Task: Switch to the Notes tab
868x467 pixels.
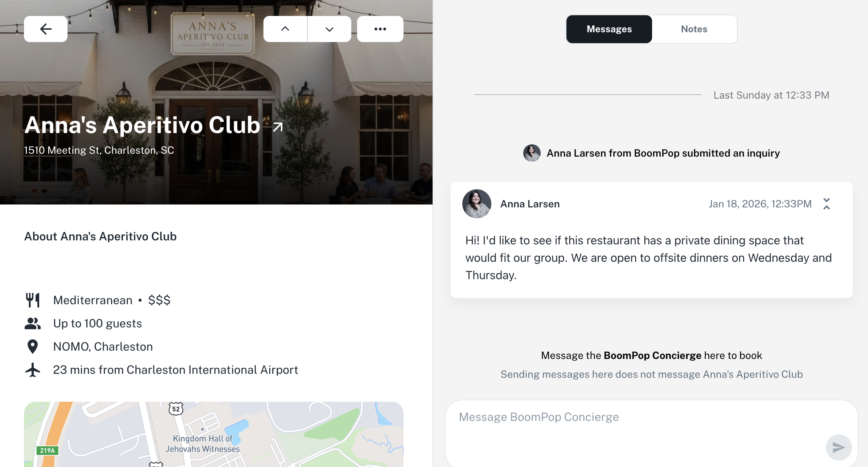Action: click(694, 29)
